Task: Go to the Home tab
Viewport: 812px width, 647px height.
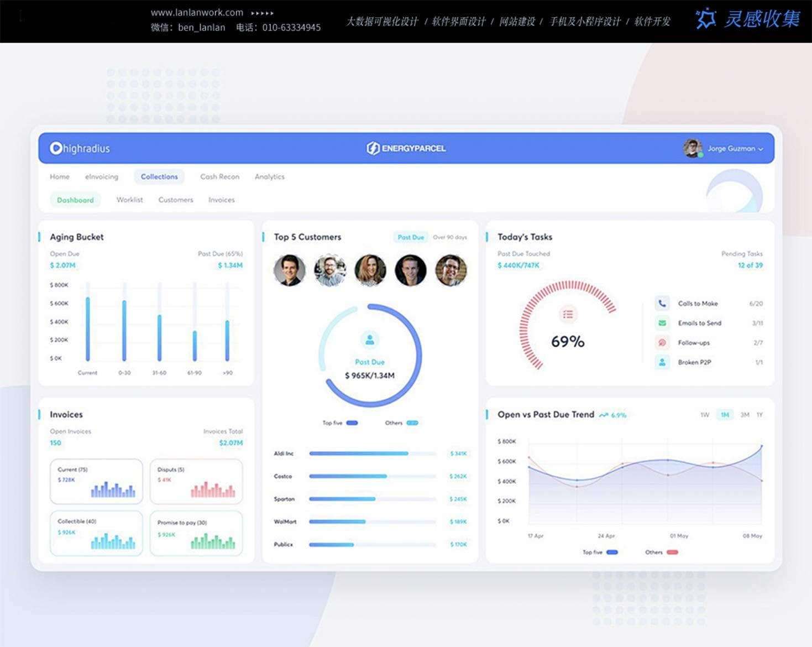Action: 60,177
